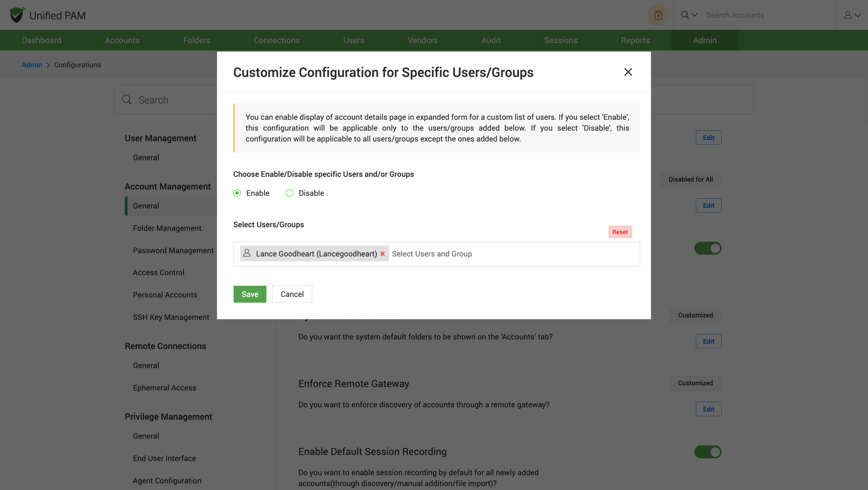
Task: Open Password Management in sidebar
Action: [173, 250]
